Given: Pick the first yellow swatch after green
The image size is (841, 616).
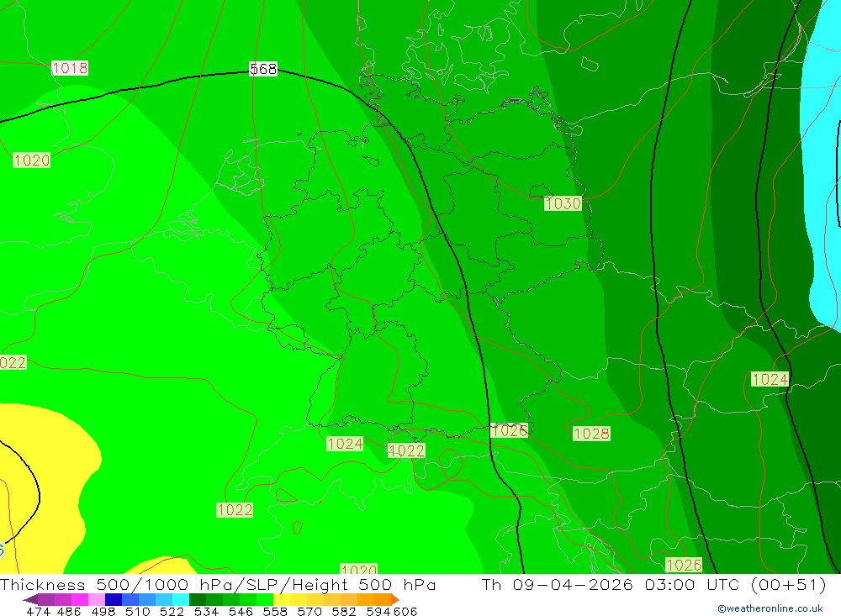Looking at the screenshot, I should click(282, 599).
